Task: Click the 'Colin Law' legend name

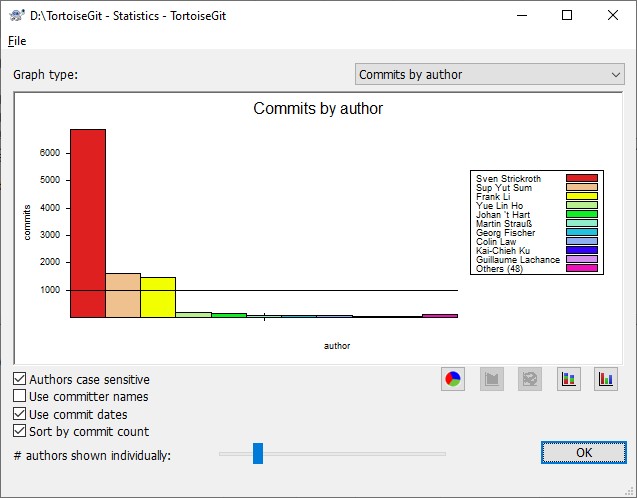Action: (x=496, y=242)
